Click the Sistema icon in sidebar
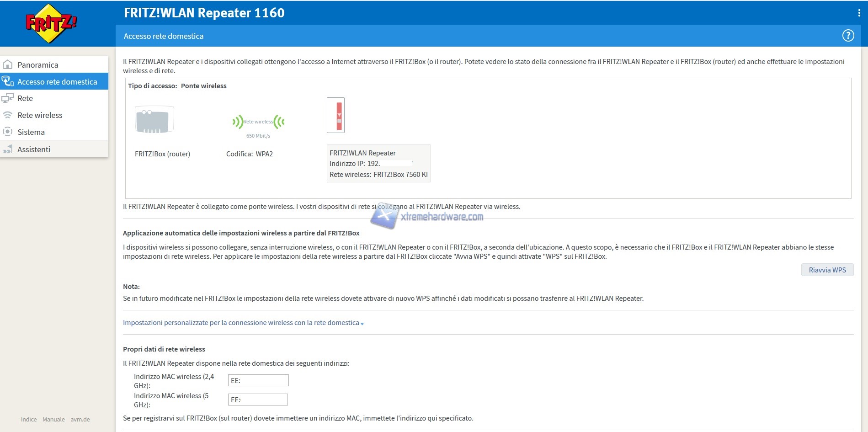This screenshot has height=432, width=868. pyautogui.click(x=8, y=132)
